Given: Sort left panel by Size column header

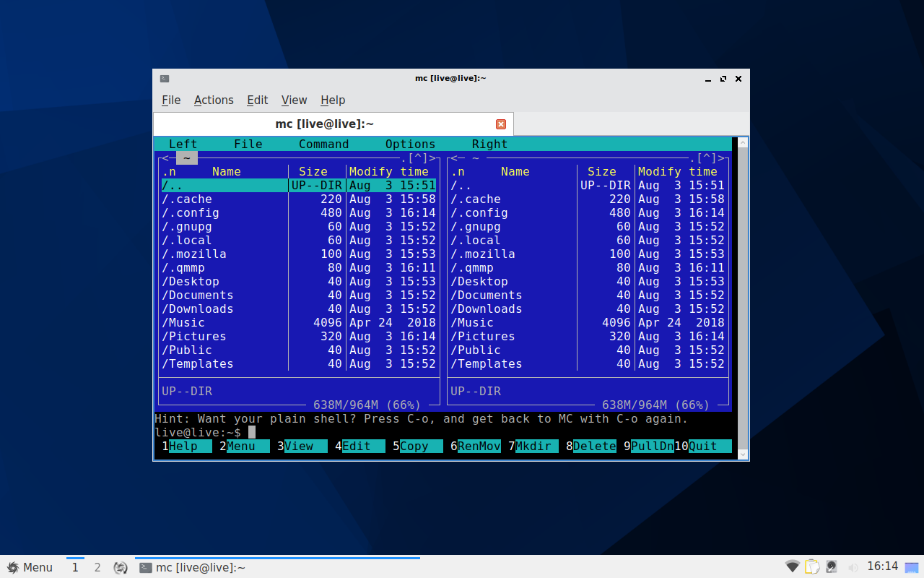Looking at the screenshot, I should pos(313,172).
